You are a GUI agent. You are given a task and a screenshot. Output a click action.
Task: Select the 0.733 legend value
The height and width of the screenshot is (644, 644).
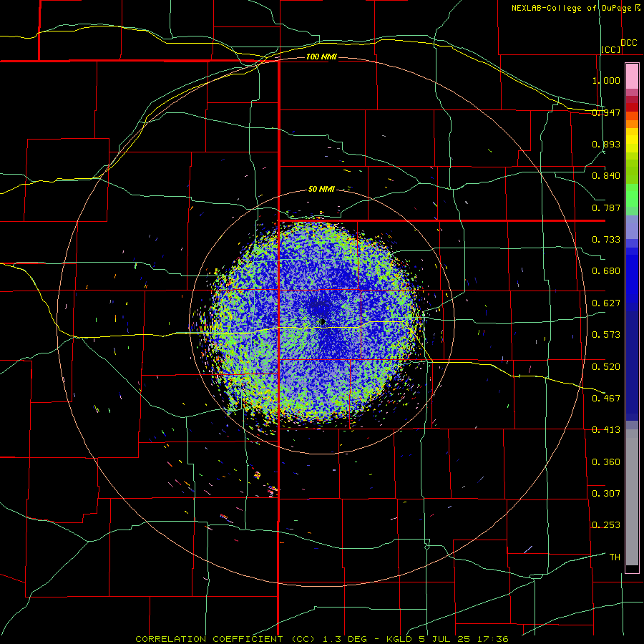[606, 240]
